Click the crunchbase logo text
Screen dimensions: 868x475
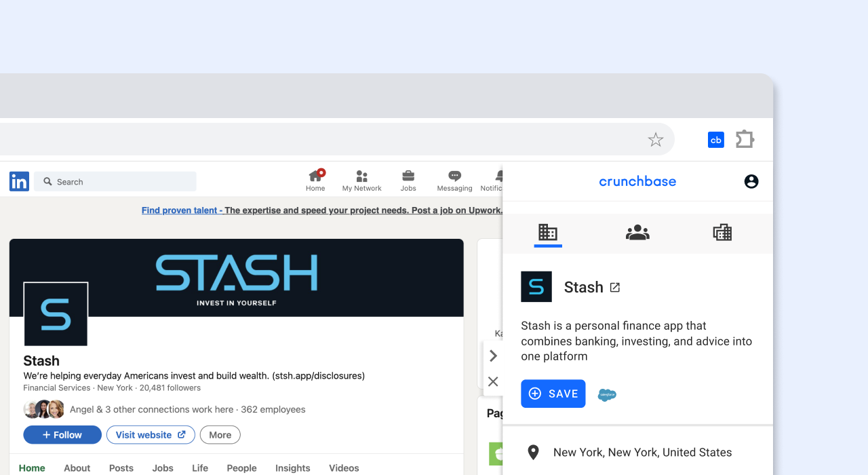637,181
